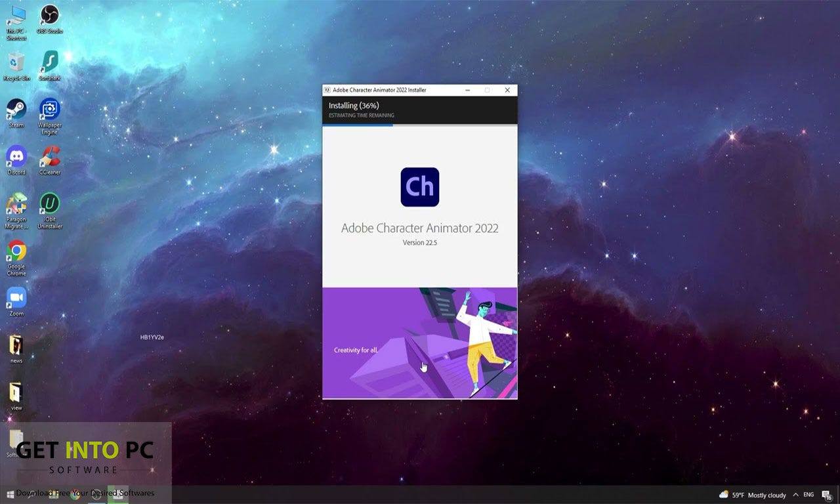
Task: Close the Adobe Character Animator 2022 Installer
Action: (x=507, y=90)
